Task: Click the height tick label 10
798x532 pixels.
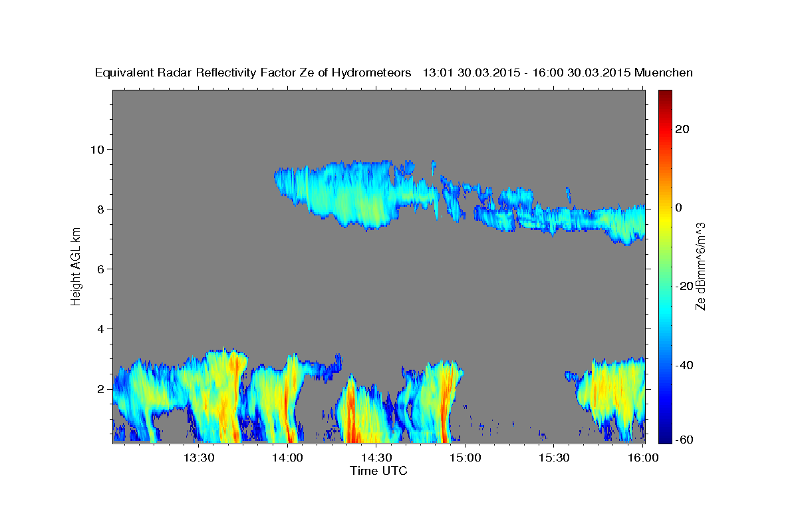Action: tap(96, 150)
